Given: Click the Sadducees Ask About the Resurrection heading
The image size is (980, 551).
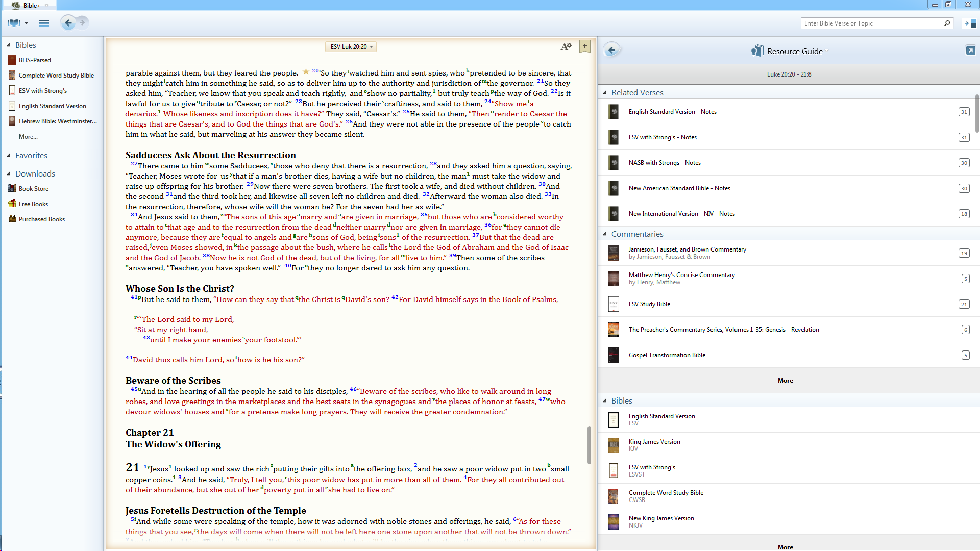Looking at the screenshot, I should click(211, 155).
